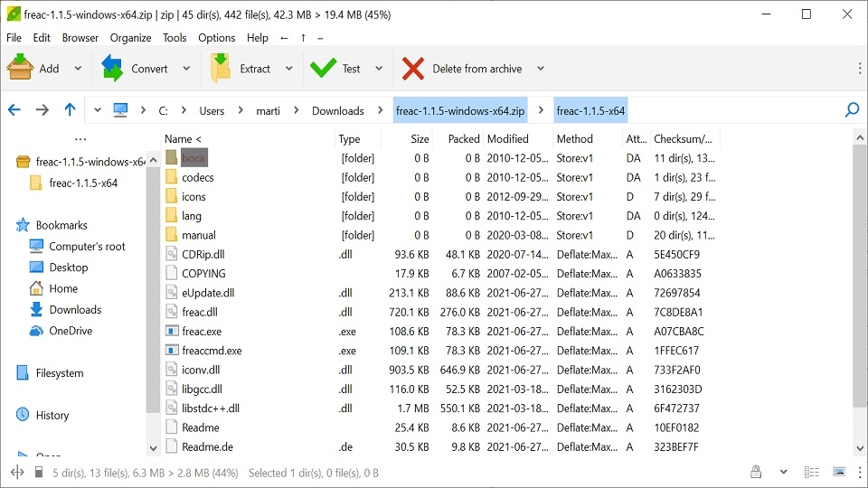This screenshot has width=868, height=488.
Task: Click the search magnifier icon
Action: coord(851,110)
